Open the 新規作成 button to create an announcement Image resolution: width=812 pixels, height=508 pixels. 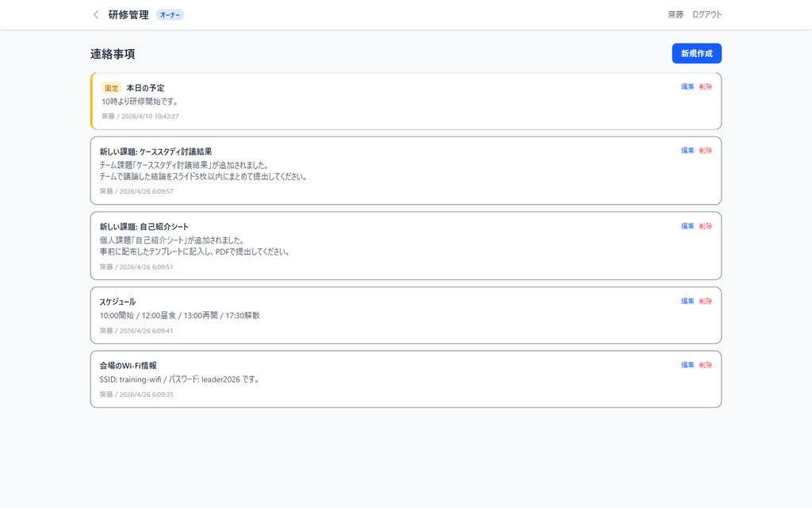point(697,52)
